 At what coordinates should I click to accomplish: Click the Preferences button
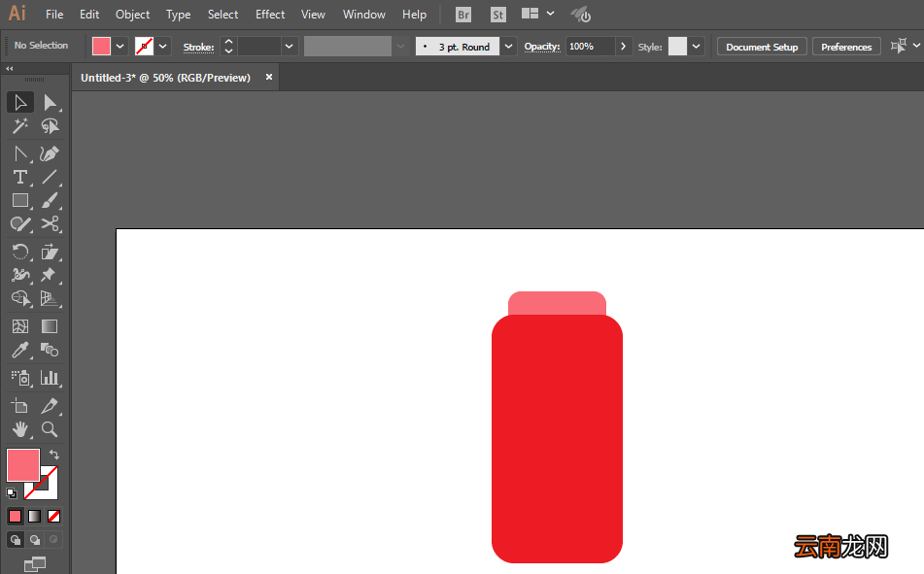846,47
